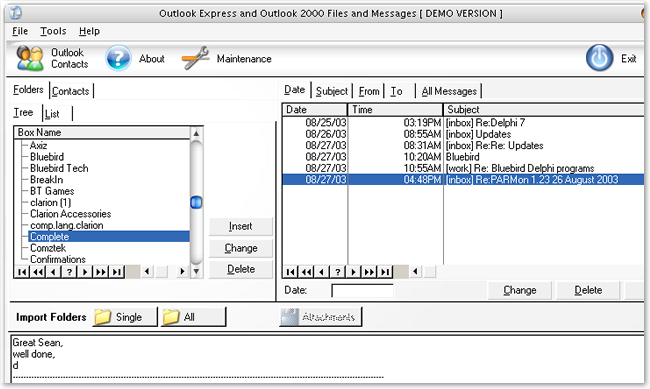Image resolution: width=650 pixels, height=389 pixels.
Task: Jump forward a page in message navigator
Action: pos(369,272)
